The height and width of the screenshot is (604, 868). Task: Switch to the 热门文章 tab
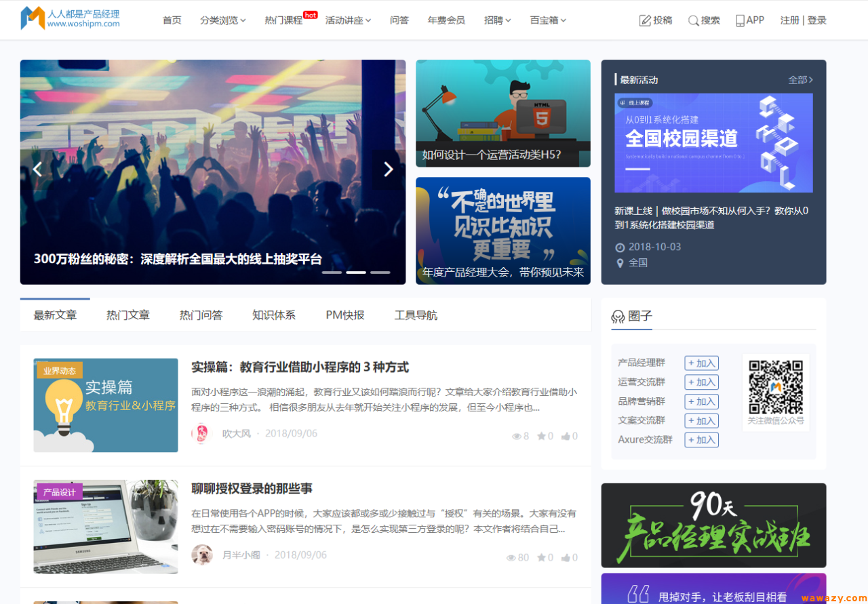[127, 315]
